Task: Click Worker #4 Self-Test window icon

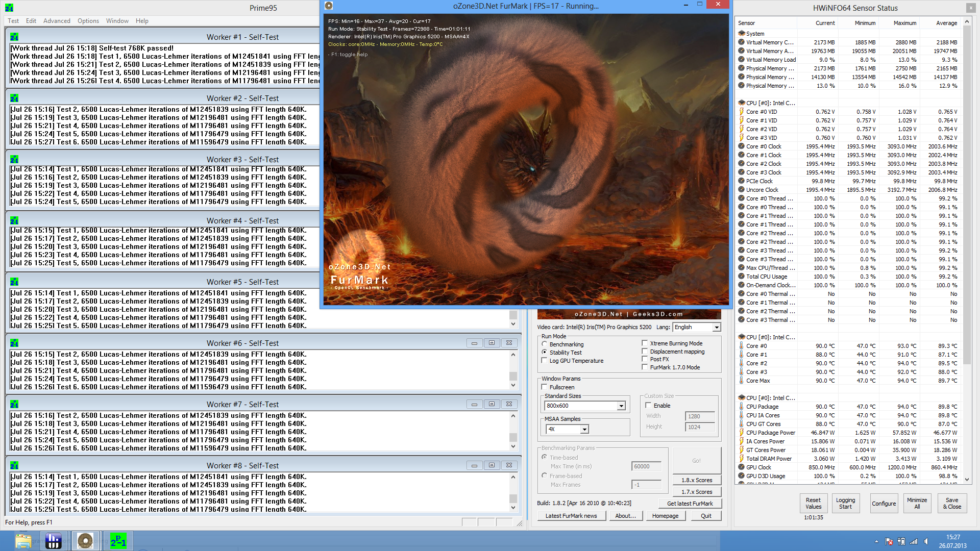Action: 14,220
